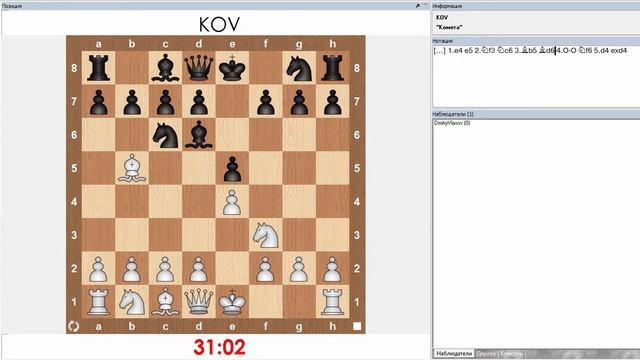
Task: Select the black rook on a8
Action: [98, 68]
